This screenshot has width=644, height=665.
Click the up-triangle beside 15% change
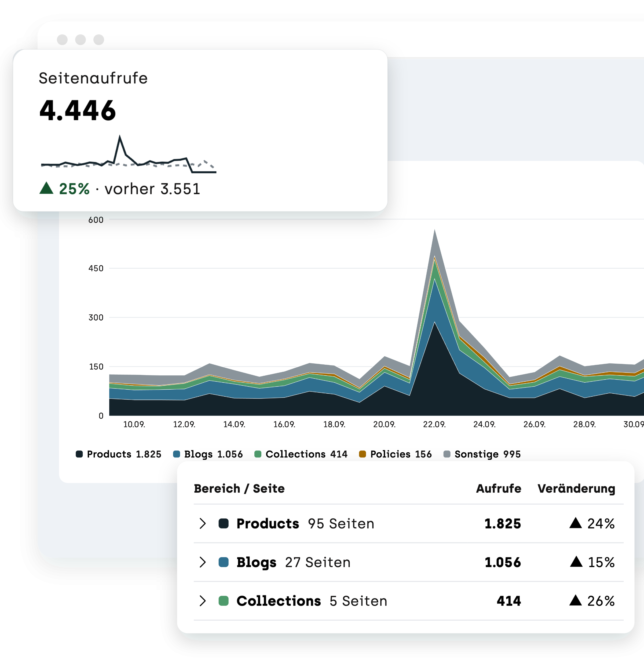[576, 561]
